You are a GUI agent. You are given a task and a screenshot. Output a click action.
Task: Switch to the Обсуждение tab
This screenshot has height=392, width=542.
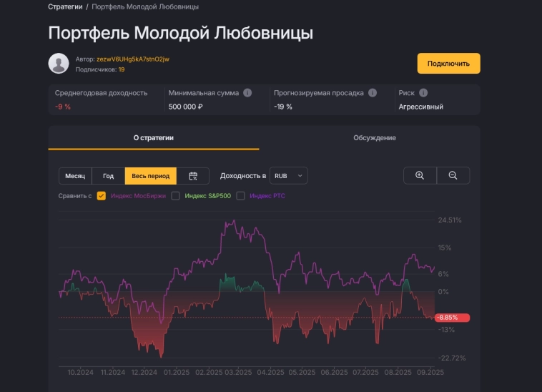374,138
